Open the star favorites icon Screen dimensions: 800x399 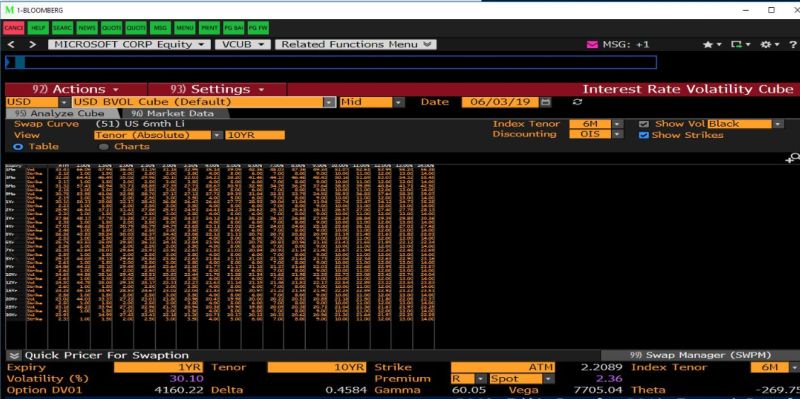(x=708, y=45)
